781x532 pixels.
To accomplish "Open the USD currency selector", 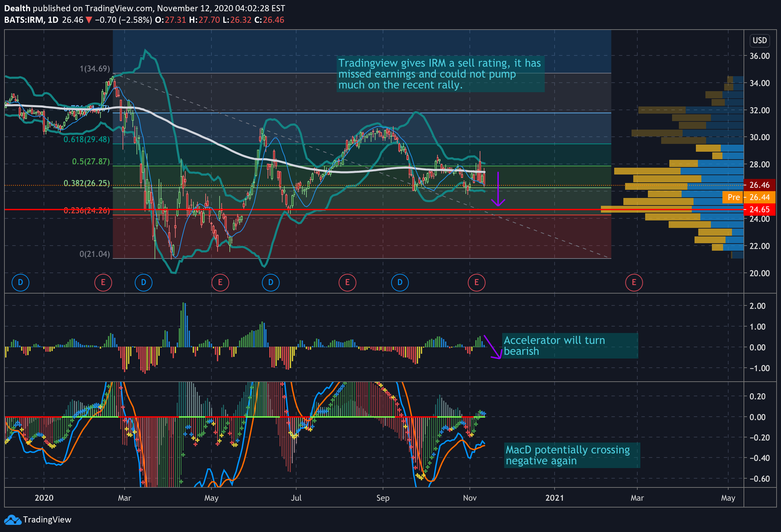I will click(x=760, y=40).
